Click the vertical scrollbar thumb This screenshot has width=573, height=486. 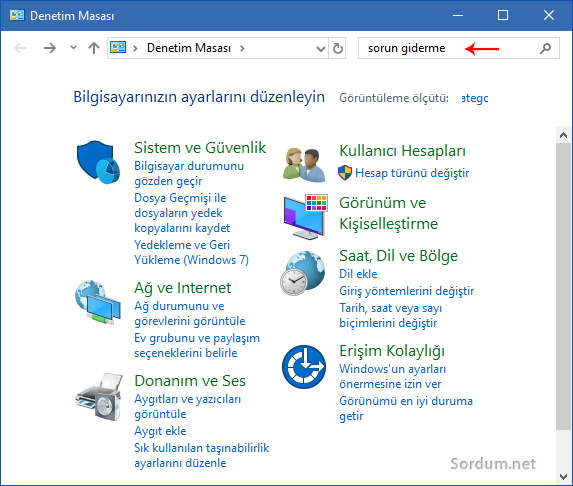563,286
